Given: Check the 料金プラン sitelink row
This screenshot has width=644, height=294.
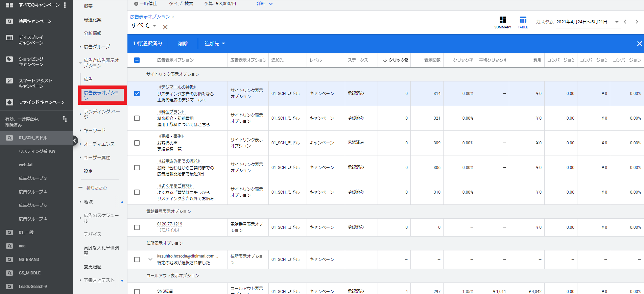Looking at the screenshot, I should point(137,118).
